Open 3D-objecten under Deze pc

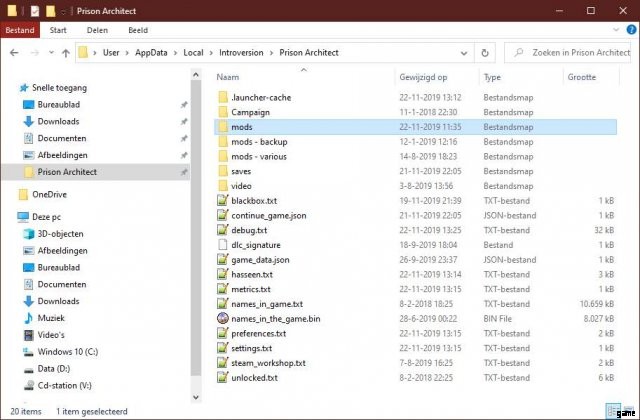60,234
